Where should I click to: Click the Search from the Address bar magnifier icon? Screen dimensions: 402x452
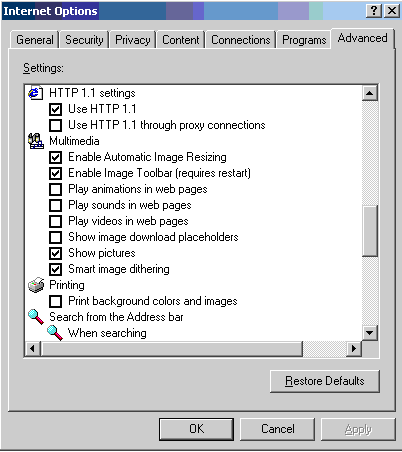[x=36, y=317]
